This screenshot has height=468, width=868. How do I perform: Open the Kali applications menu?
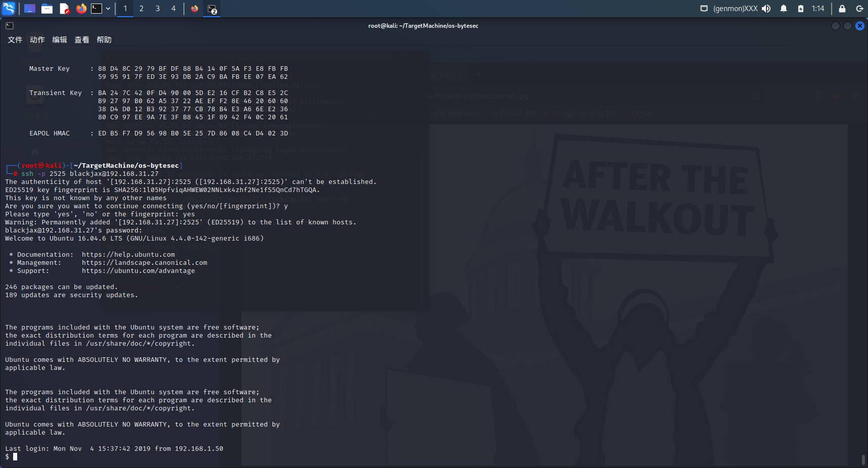click(9, 8)
